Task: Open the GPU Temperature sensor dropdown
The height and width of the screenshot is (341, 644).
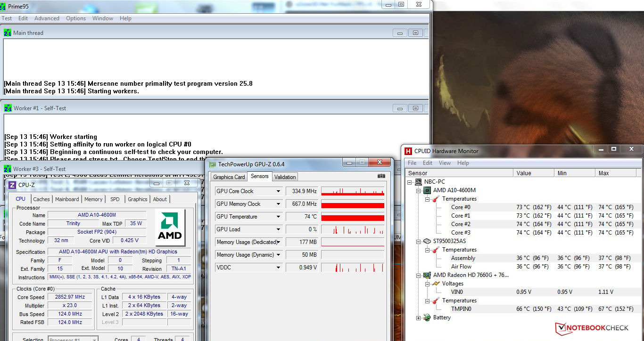Action: (278, 217)
